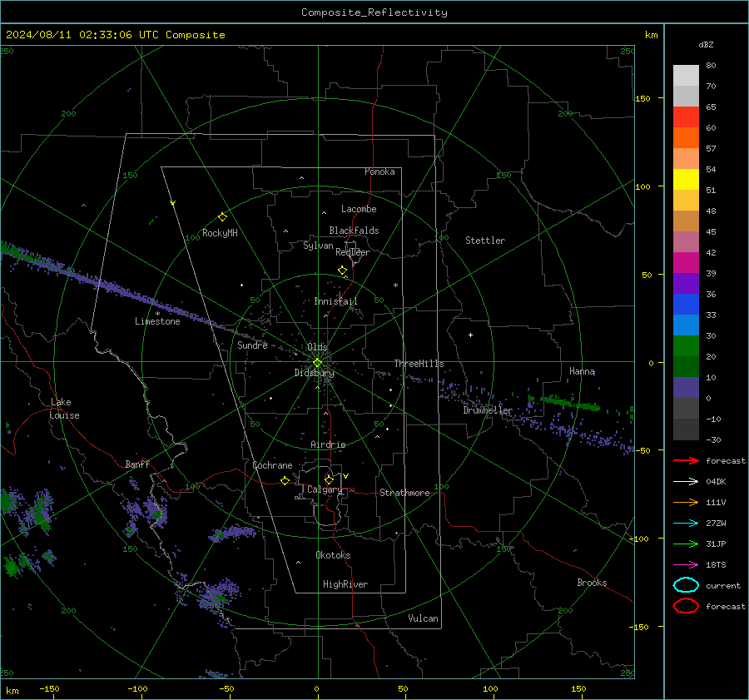Click the ThreeHills town label

pos(419,364)
